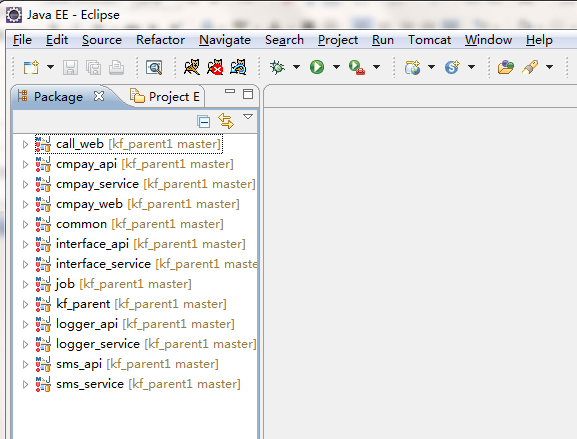Expand the kf_parent project tree
The image size is (577, 439).
point(25,304)
